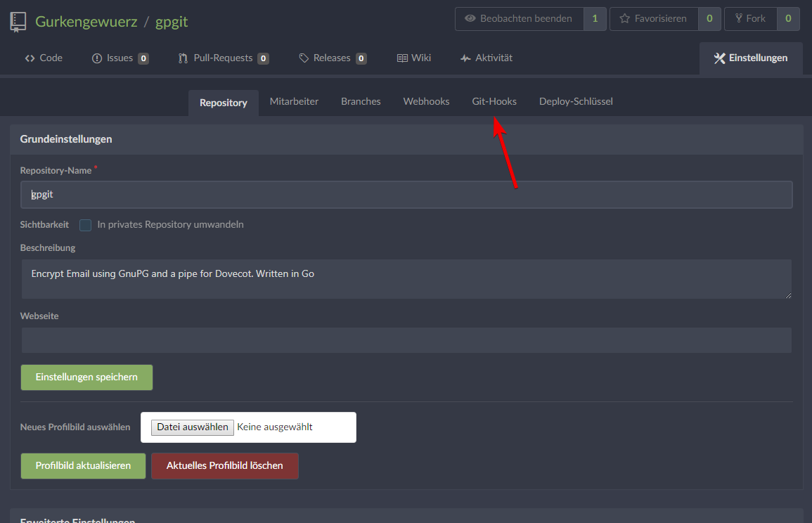Fork the repository
The width and height of the screenshot is (812, 523).
click(x=750, y=19)
